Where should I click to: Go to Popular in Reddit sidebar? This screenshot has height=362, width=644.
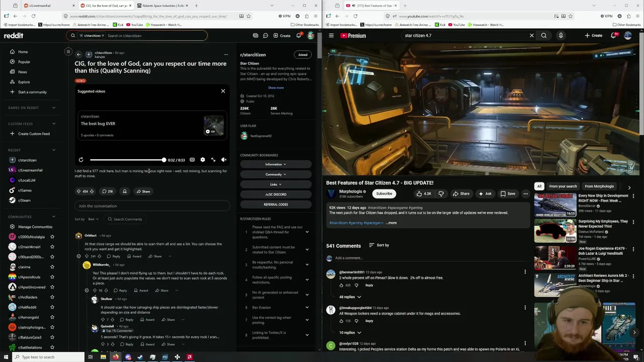click(x=24, y=62)
